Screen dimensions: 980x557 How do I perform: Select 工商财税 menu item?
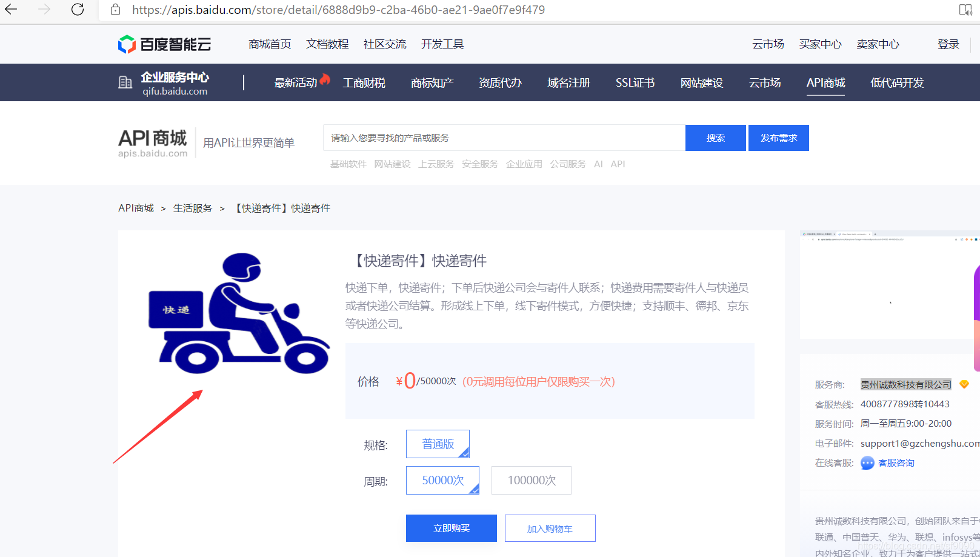(x=364, y=83)
